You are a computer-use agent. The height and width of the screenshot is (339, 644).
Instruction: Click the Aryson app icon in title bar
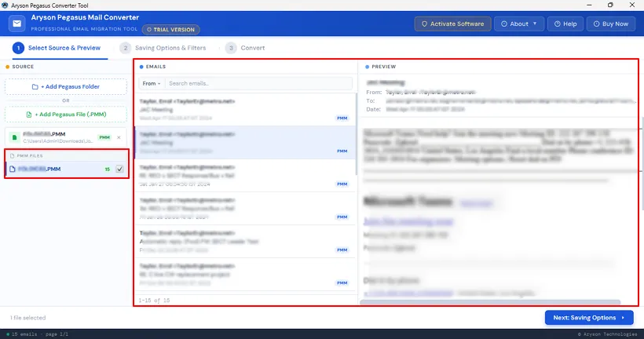click(x=5, y=5)
